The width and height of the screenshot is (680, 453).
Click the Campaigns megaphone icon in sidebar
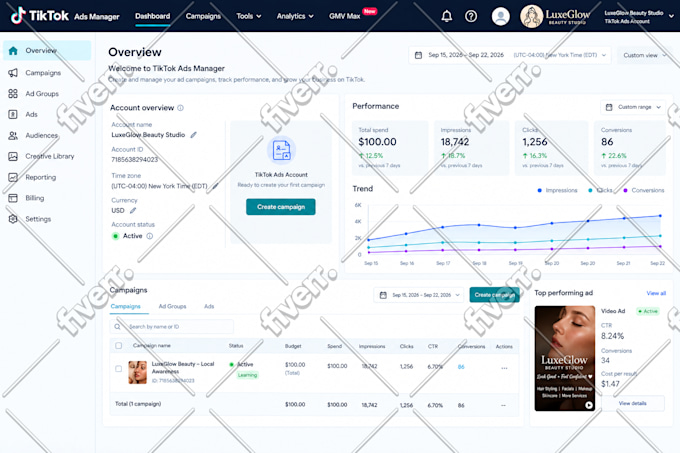click(13, 72)
